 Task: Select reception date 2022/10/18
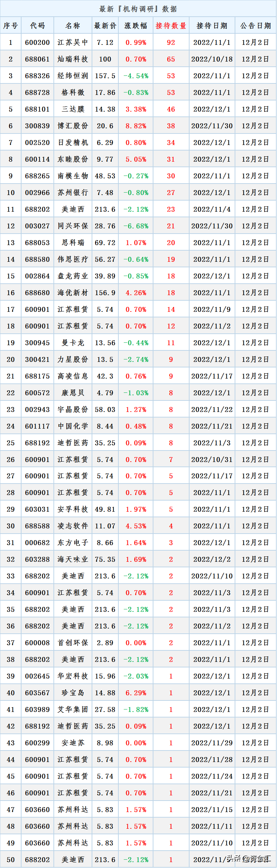212,59
